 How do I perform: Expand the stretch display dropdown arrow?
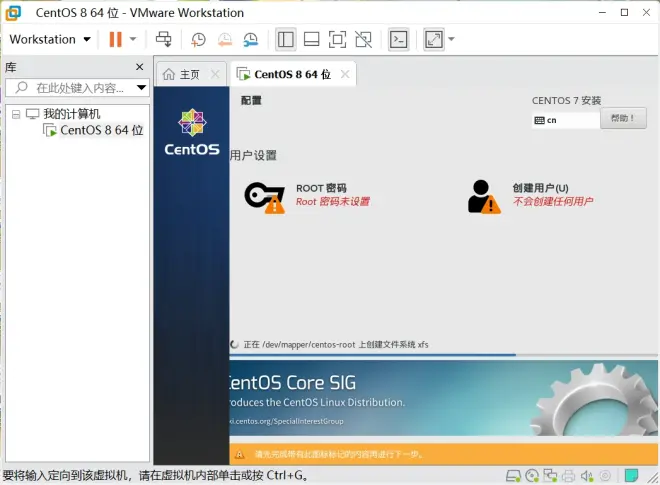tap(452, 39)
